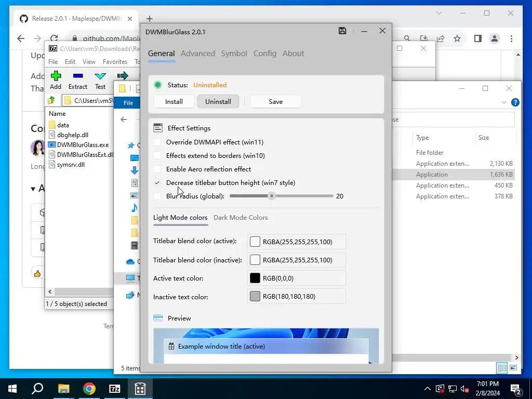
Task: Click the Uninstall button
Action: click(218, 101)
